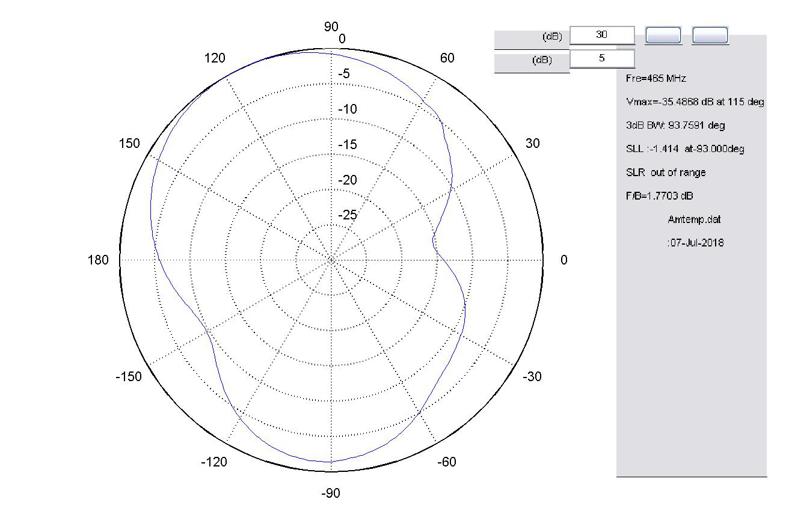Click the Fre=465 MHz readout
Image resolution: width=789 pixels, height=532 pixels.
[655, 78]
